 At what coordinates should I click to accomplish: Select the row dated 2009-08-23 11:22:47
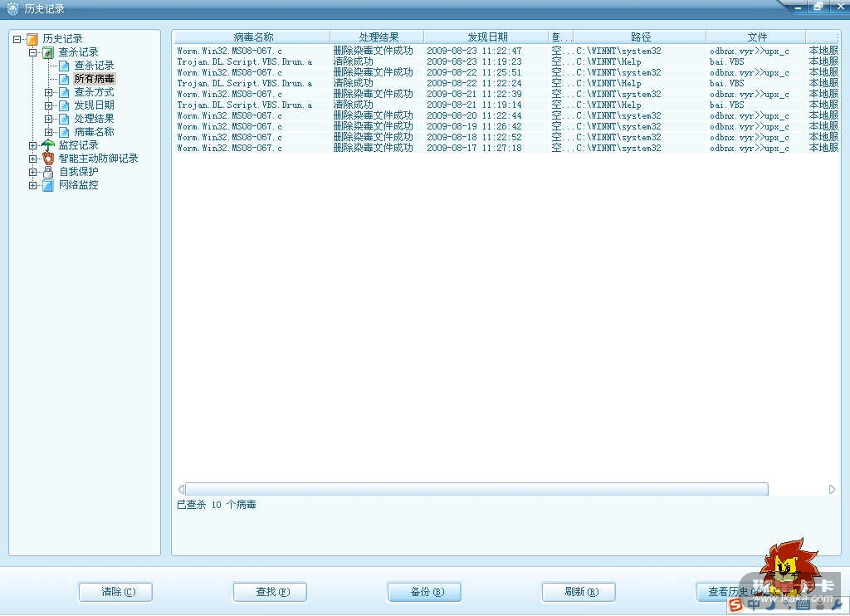(x=506, y=51)
